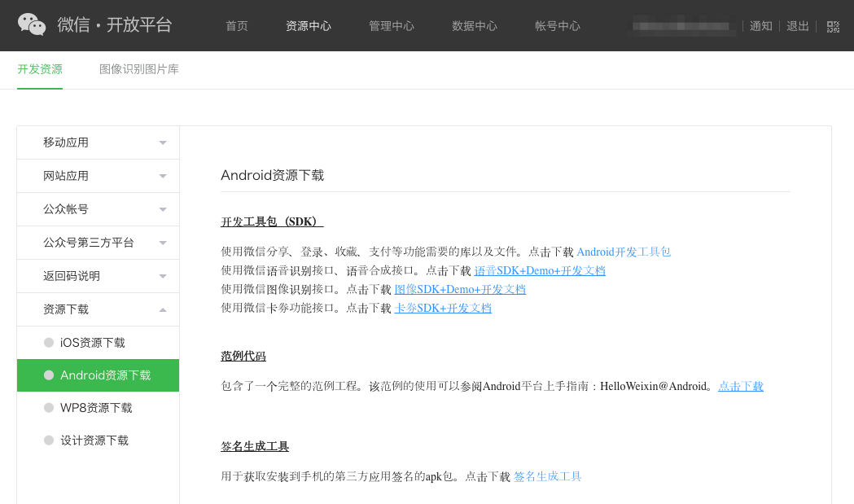
Task: Click the WeChat logo in the header
Action: (33, 24)
